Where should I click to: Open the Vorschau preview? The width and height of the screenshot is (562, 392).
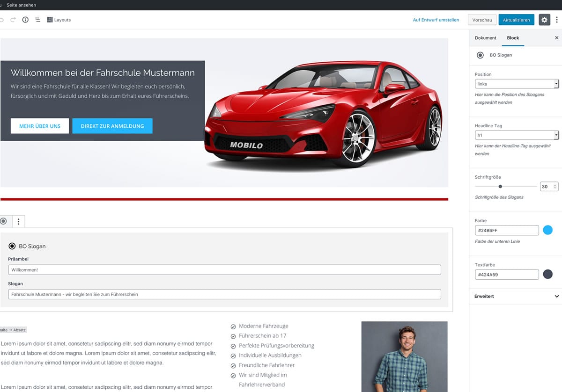(482, 20)
